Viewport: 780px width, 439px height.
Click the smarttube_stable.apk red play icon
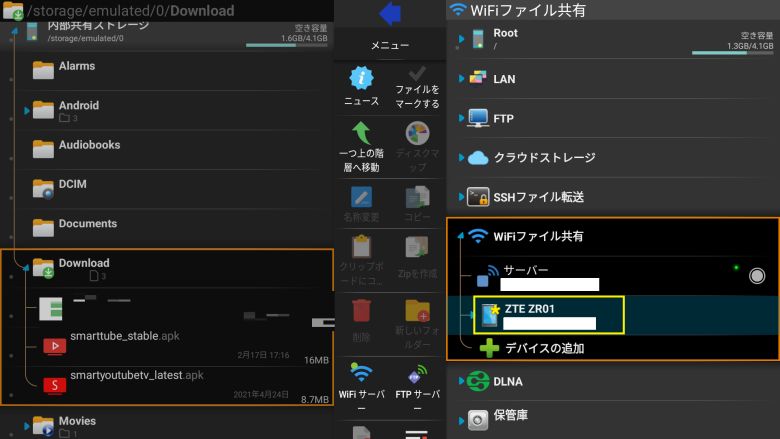(55, 346)
